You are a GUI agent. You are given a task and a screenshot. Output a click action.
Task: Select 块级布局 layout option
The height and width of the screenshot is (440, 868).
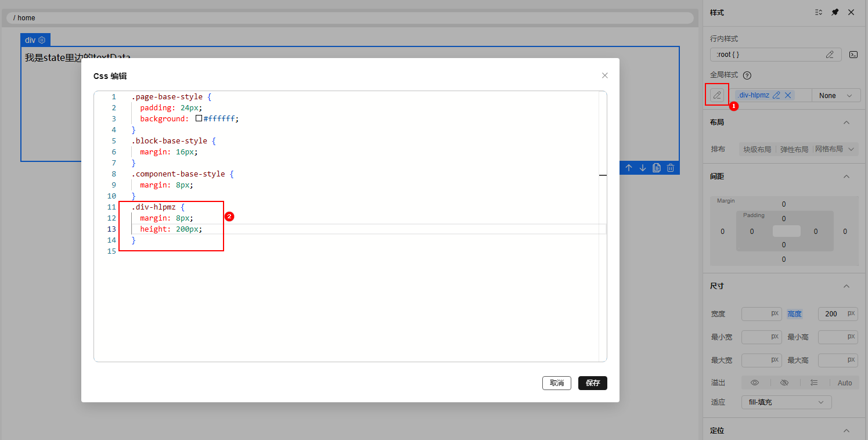757,149
